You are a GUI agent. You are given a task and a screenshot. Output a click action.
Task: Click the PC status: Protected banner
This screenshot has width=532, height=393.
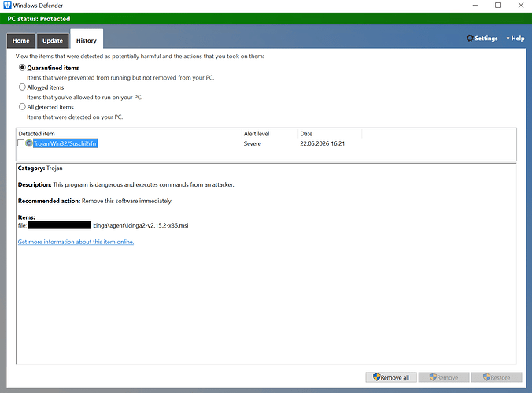pos(266,19)
